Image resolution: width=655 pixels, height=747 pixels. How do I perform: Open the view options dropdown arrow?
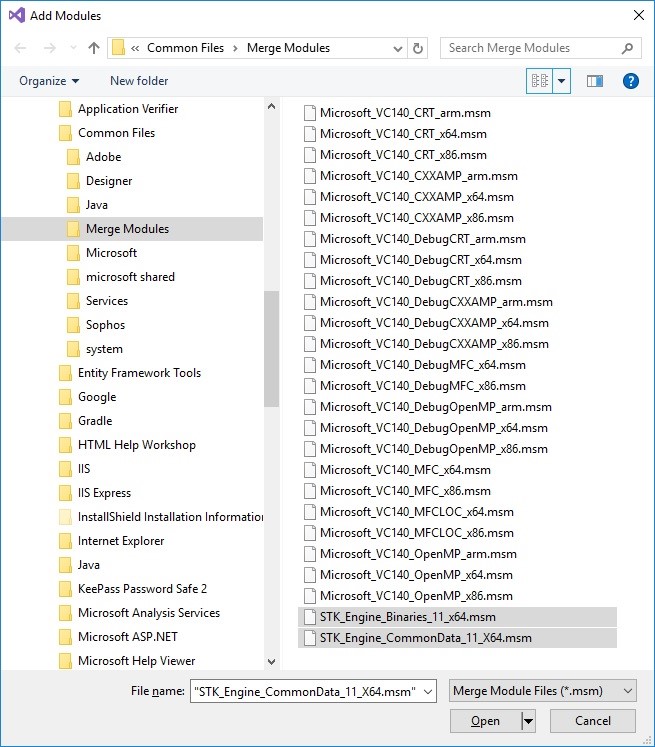tap(561, 81)
